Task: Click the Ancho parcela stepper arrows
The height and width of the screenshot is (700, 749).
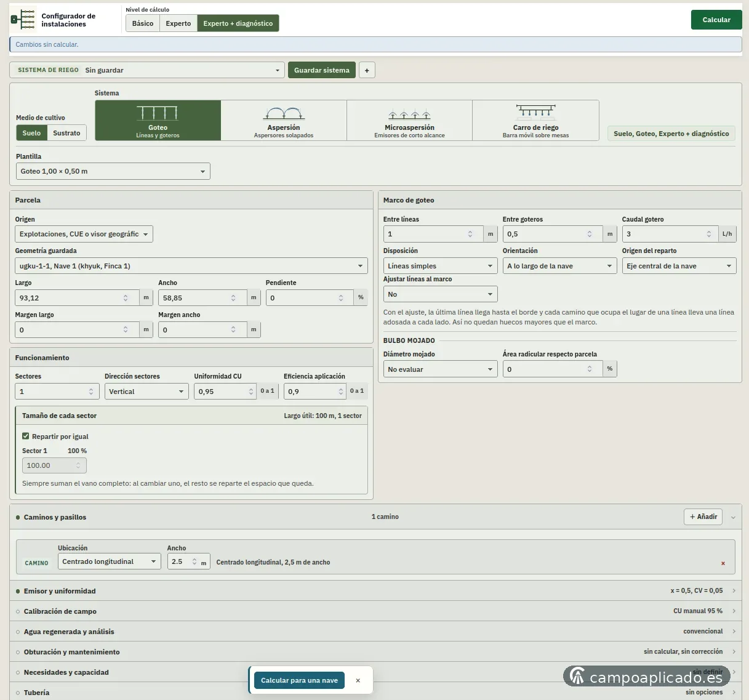Action: click(233, 298)
